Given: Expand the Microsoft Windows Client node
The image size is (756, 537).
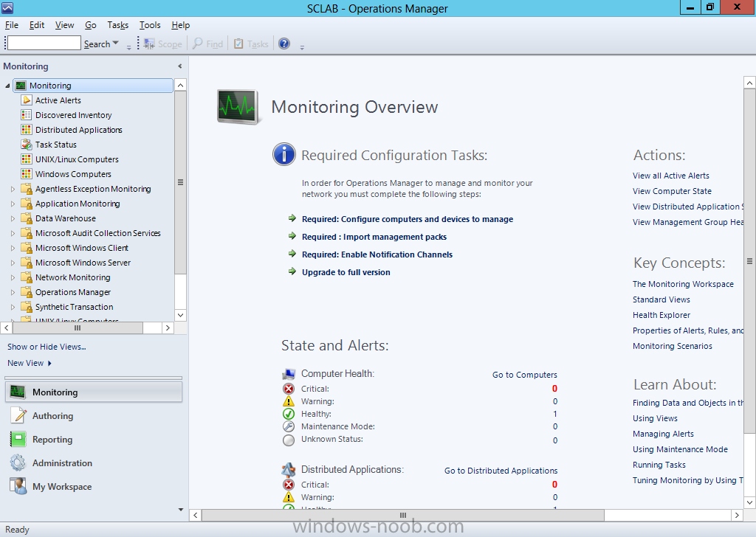Looking at the screenshot, I should coord(13,249).
